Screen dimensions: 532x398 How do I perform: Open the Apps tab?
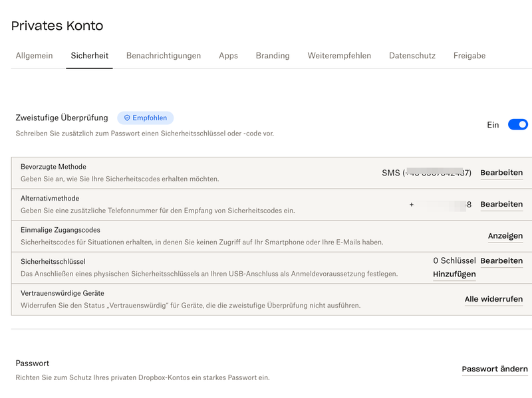coord(228,56)
